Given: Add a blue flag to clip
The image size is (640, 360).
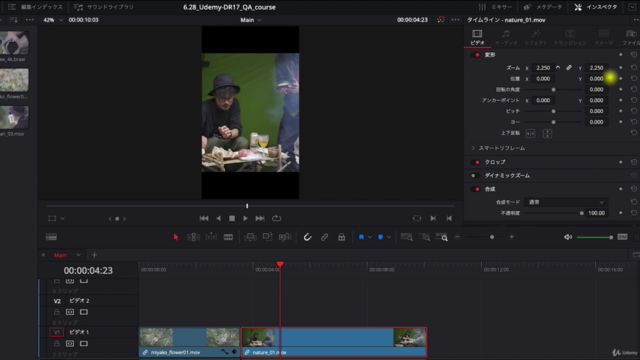Looking at the screenshot, I should click(361, 237).
